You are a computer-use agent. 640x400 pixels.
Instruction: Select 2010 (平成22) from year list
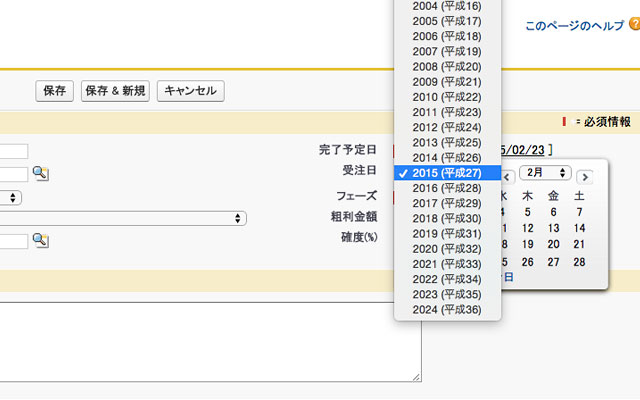pyautogui.click(x=447, y=97)
